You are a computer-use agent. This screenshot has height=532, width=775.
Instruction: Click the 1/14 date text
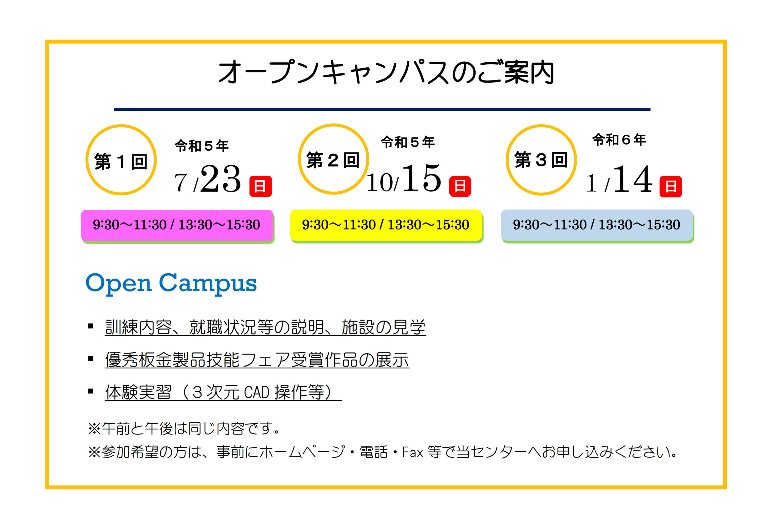pos(619,179)
